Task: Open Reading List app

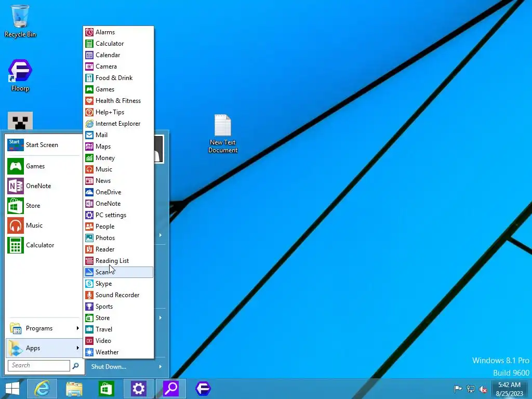Action: click(x=118, y=261)
